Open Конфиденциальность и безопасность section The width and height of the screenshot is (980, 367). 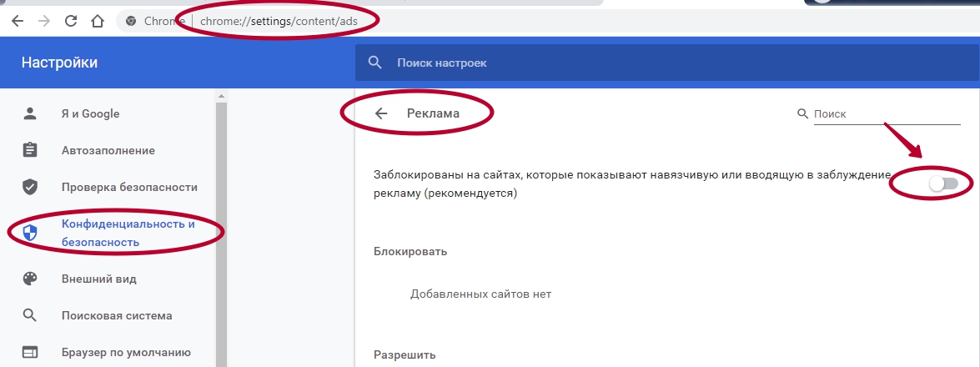coord(128,233)
